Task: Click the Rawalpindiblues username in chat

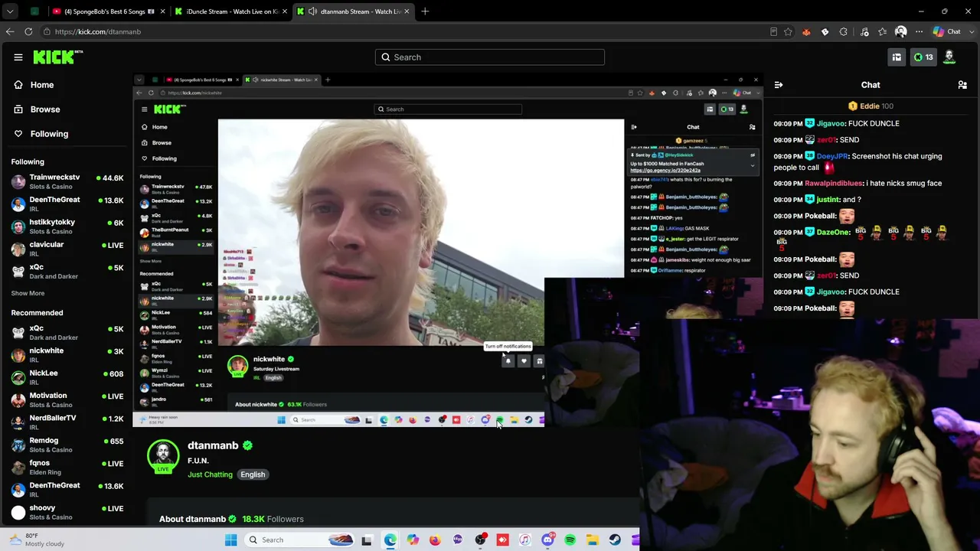Action: (x=834, y=184)
